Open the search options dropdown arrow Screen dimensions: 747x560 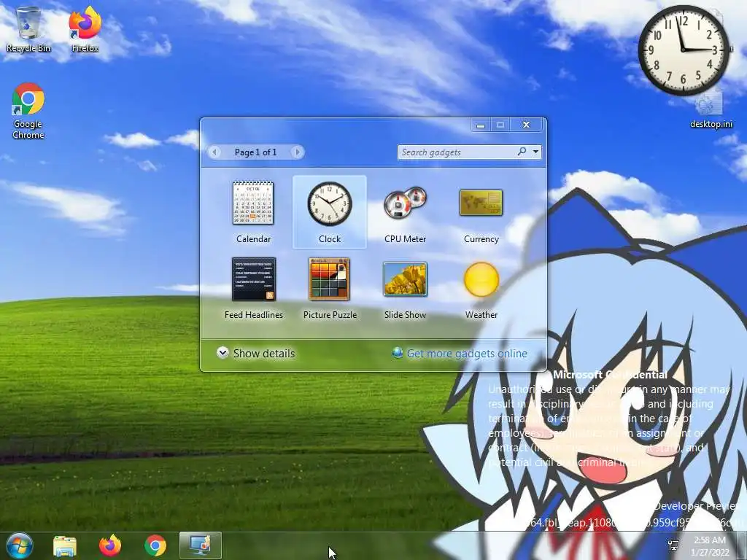(x=536, y=152)
